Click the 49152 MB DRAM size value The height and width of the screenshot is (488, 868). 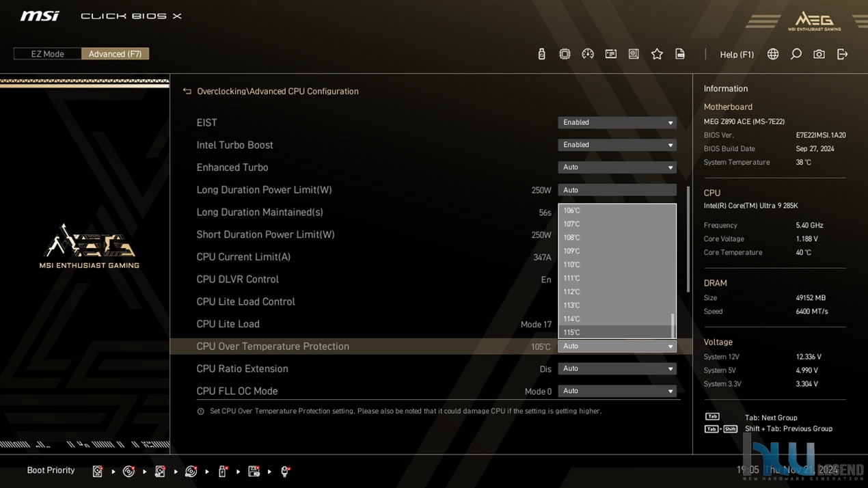click(x=811, y=298)
